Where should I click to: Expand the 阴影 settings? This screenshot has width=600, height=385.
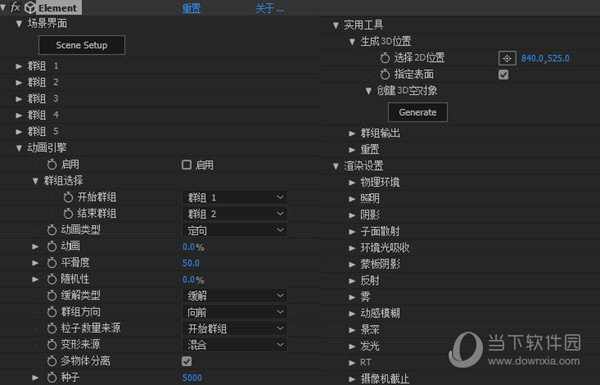(352, 215)
